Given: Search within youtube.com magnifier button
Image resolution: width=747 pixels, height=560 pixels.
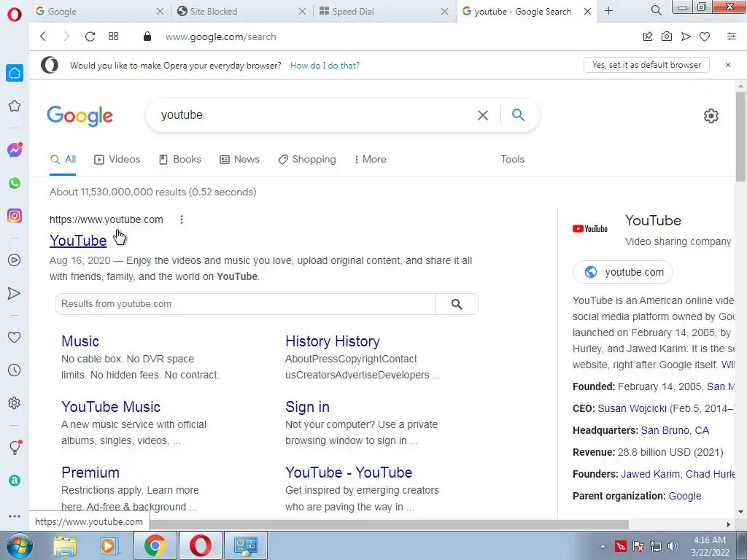Looking at the screenshot, I should tap(457, 304).
